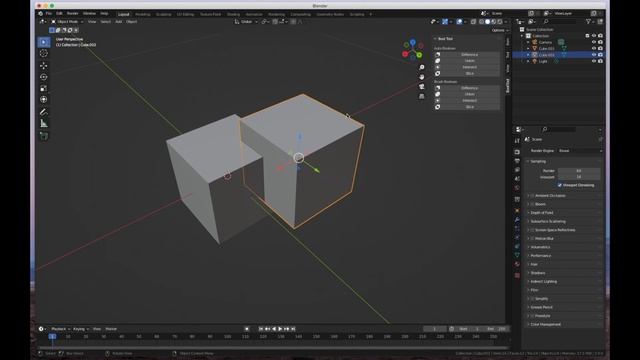640x360 pixels.
Task: Open Object Mode dropdown
Action: [67, 22]
